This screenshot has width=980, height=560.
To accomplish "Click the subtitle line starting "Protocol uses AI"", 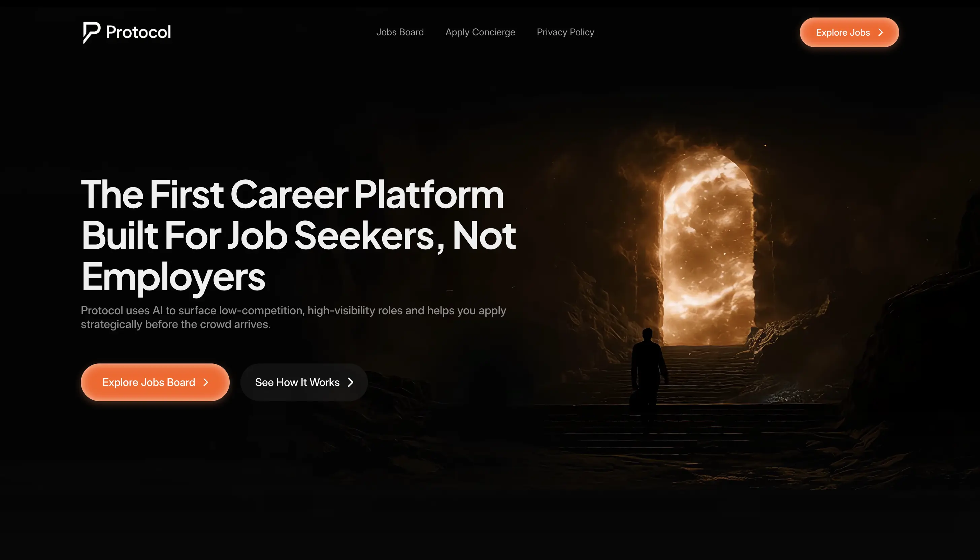I will click(x=293, y=310).
